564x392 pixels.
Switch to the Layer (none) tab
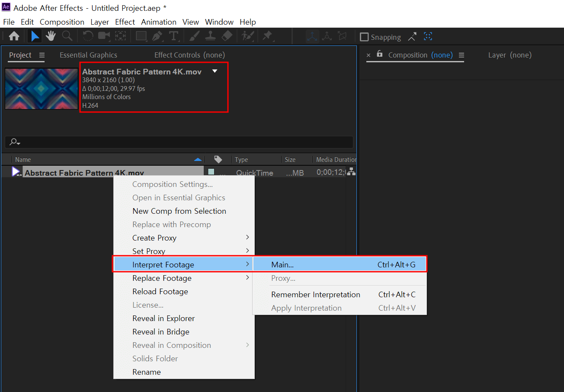coord(510,55)
